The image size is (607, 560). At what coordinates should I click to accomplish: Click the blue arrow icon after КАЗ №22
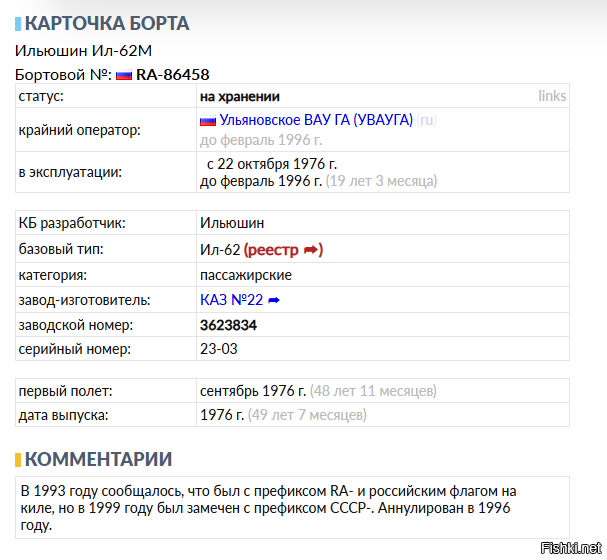coord(274,300)
